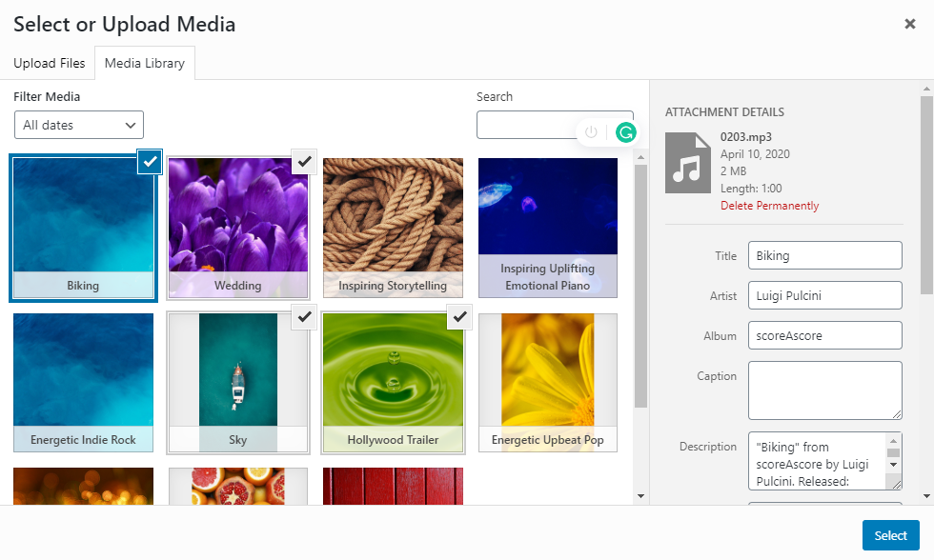Uncheck the Biking media item checkmark

(x=149, y=162)
